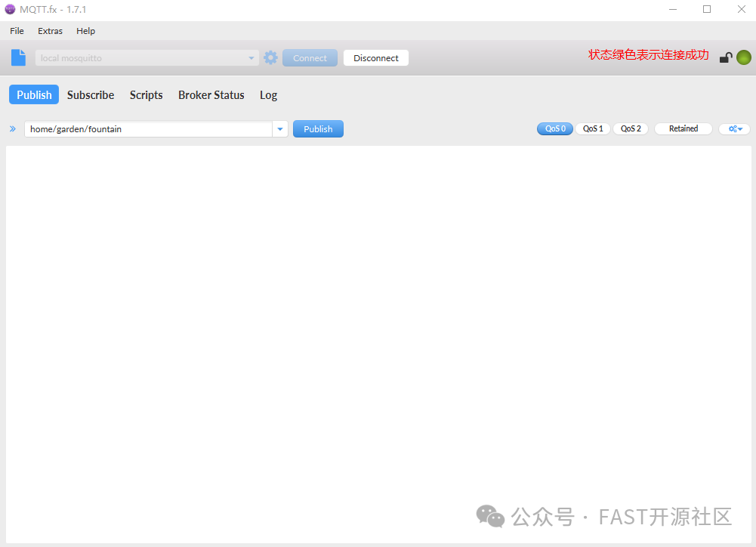Screen dimensions: 756x547
Task: Publish the home/garden/fountain message
Action: [x=318, y=128]
